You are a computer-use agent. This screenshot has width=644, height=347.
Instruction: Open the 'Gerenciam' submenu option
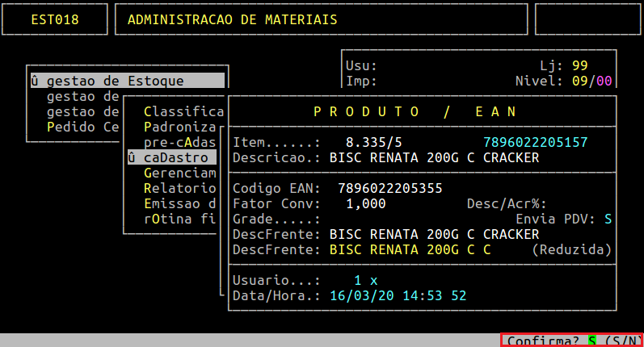point(179,173)
